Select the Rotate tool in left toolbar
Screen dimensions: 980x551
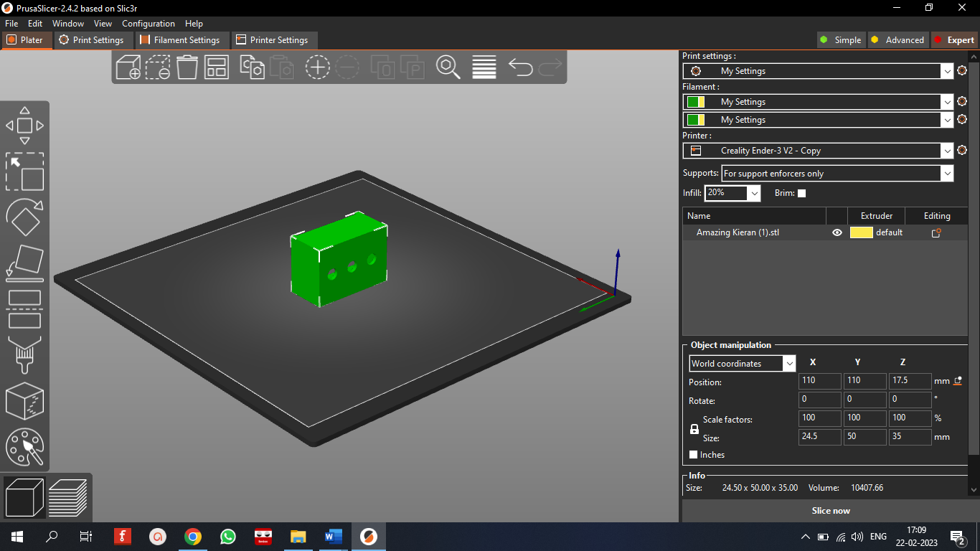(x=24, y=217)
